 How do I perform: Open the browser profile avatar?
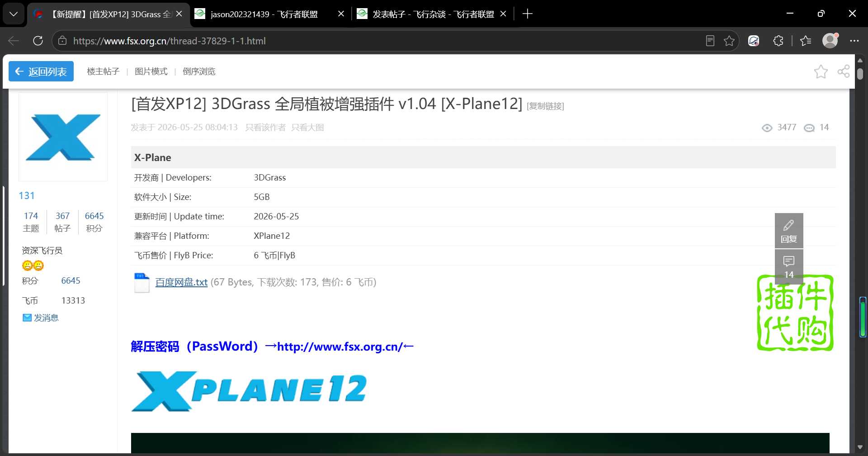click(x=830, y=41)
